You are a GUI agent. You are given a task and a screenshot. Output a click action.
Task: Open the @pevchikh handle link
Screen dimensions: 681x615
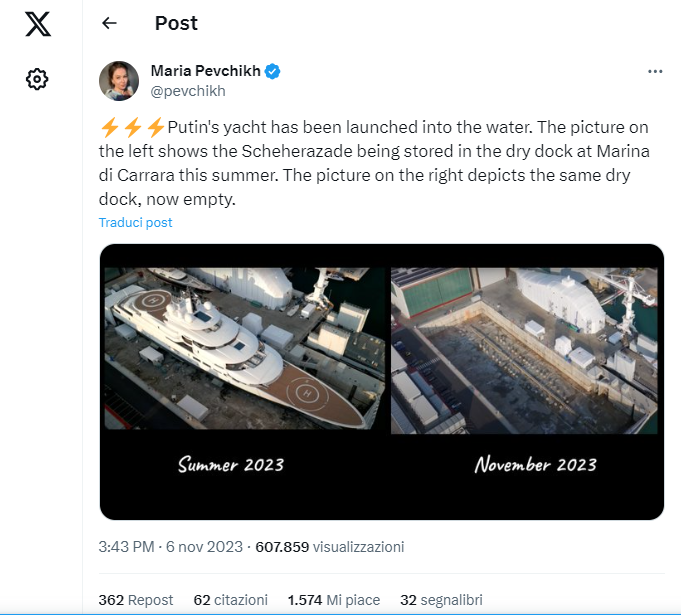pos(188,91)
